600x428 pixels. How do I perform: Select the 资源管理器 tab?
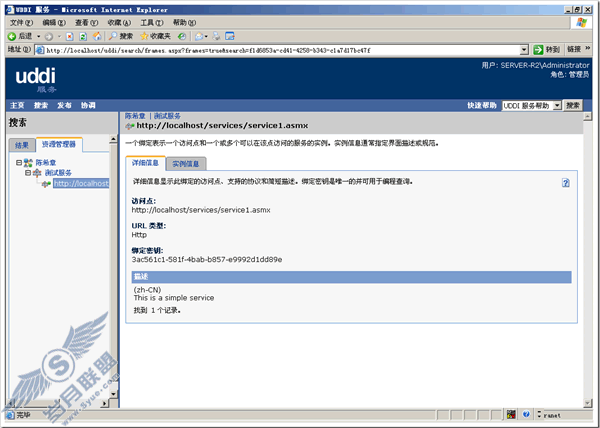[x=59, y=144]
